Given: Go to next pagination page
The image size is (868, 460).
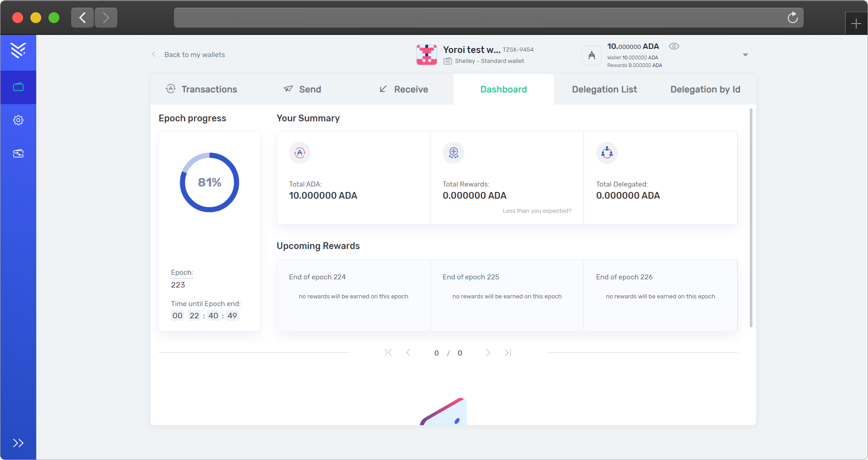Looking at the screenshot, I should coord(488,353).
